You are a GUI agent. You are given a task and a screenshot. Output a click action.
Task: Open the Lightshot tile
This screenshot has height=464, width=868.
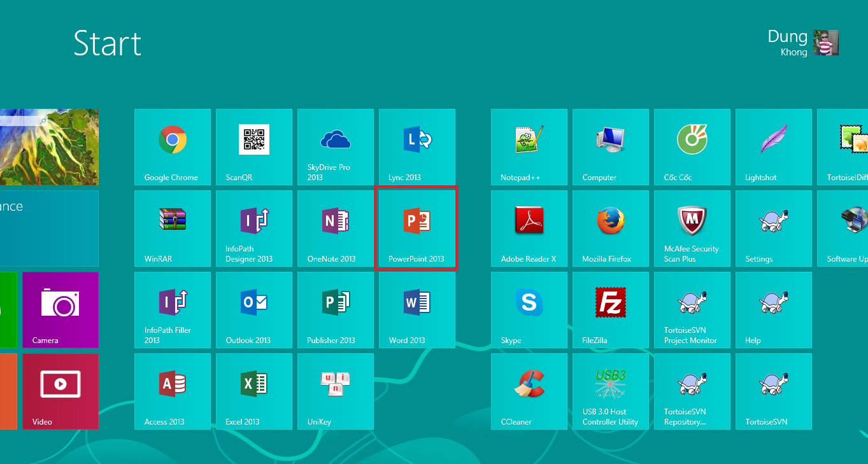click(774, 147)
